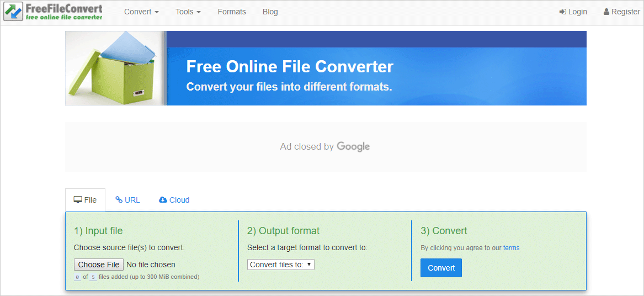Click the FreeFileConvert logo
Screen dimensions: 644x296
click(x=54, y=12)
